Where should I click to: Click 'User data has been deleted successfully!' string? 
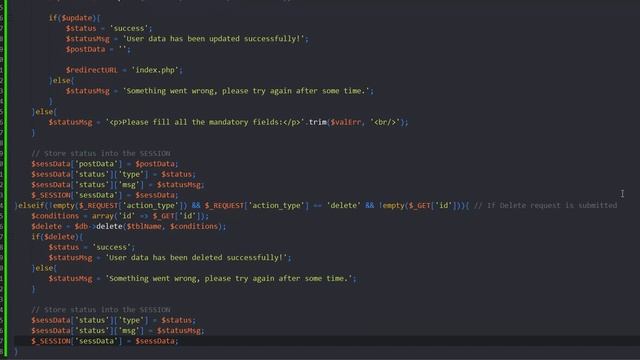pyautogui.click(x=198, y=258)
